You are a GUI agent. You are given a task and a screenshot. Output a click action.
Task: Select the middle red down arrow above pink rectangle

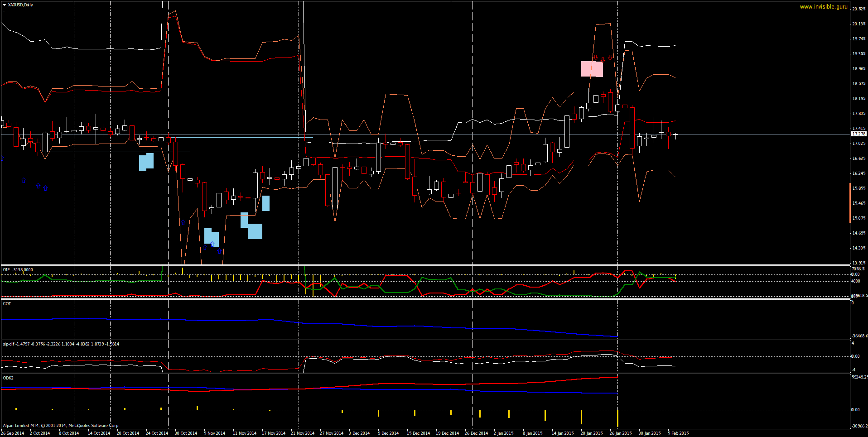click(x=603, y=59)
